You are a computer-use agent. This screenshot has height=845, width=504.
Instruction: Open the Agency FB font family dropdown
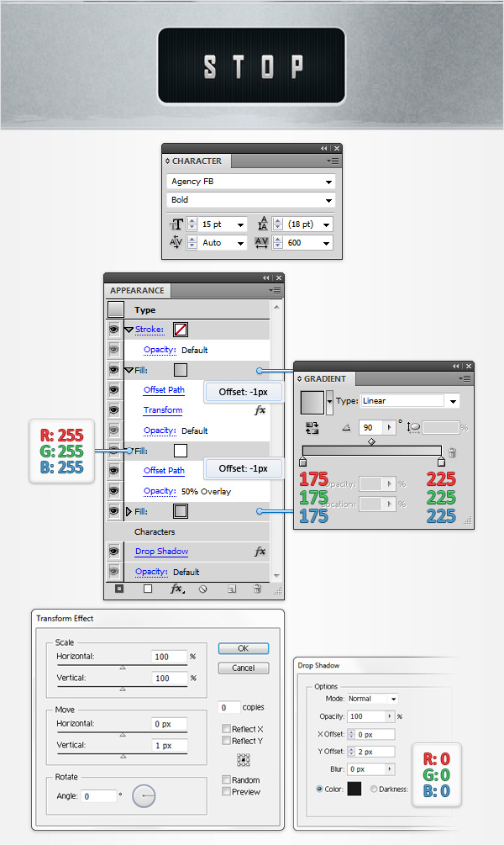(328, 182)
